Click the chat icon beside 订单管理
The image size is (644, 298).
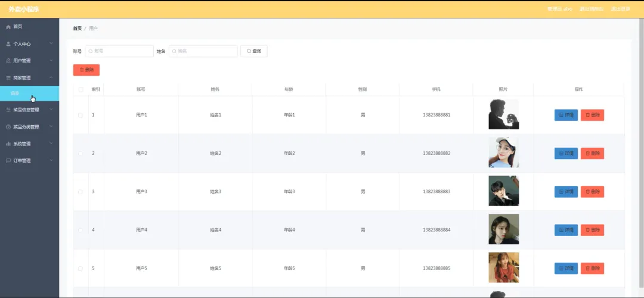(x=8, y=160)
